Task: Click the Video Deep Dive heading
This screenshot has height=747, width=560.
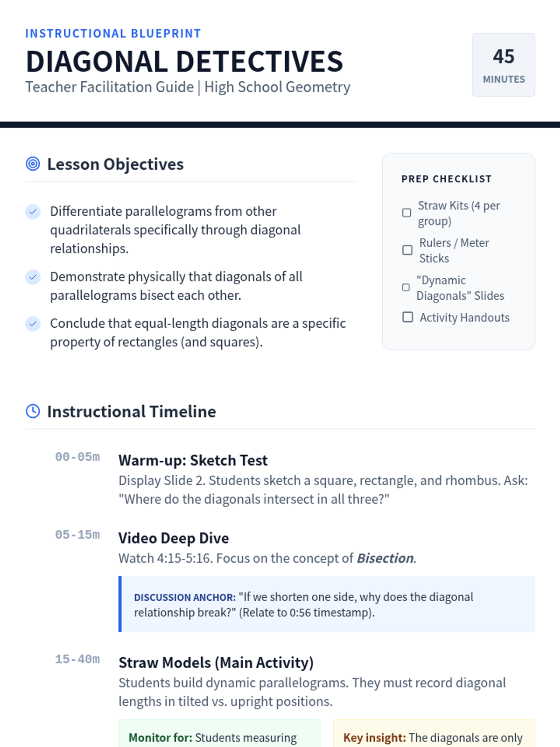Action: click(174, 538)
